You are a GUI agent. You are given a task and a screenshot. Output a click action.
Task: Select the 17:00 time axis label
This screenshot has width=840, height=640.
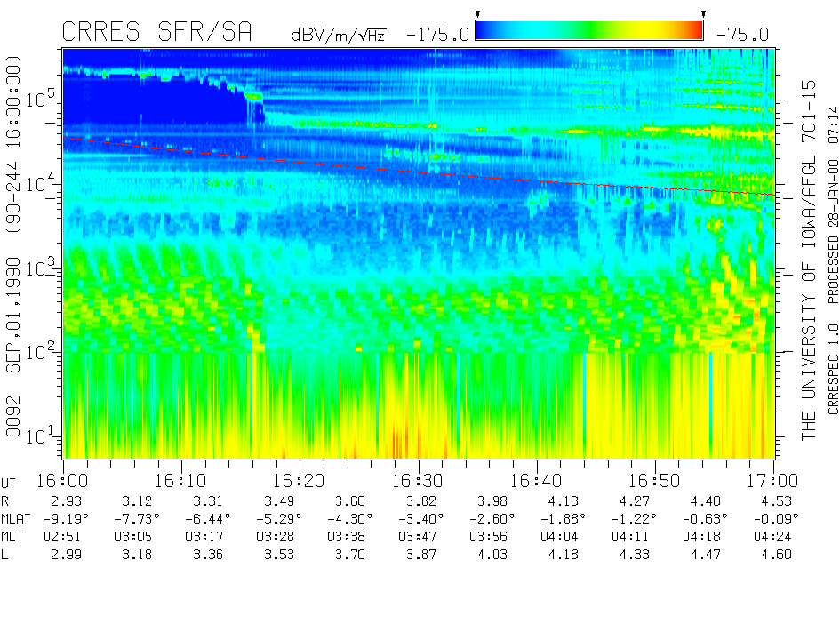(x=773, y=481)
